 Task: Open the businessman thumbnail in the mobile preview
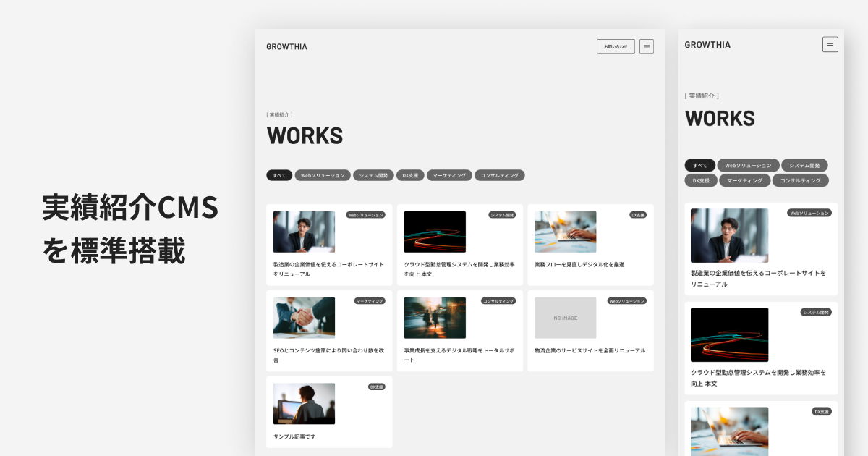tap(729, 235)
